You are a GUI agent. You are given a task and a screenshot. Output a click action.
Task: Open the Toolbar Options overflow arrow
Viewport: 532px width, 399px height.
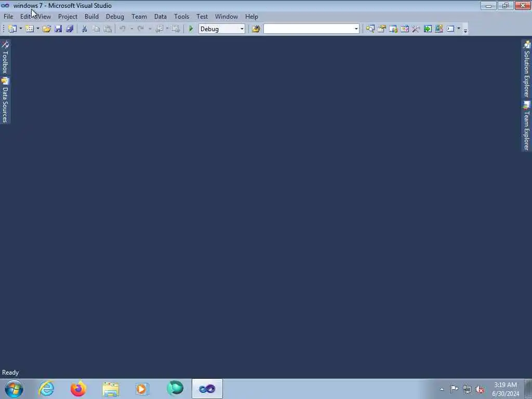click(465, 30)
